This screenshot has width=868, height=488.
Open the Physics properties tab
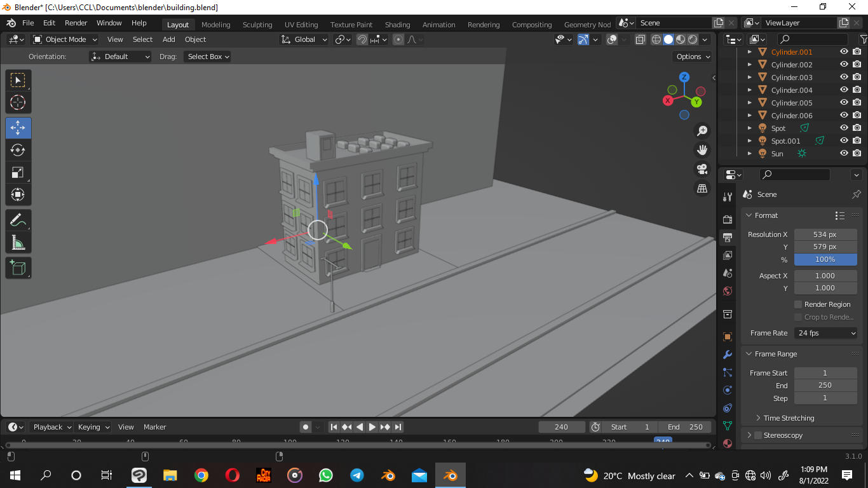728,390
